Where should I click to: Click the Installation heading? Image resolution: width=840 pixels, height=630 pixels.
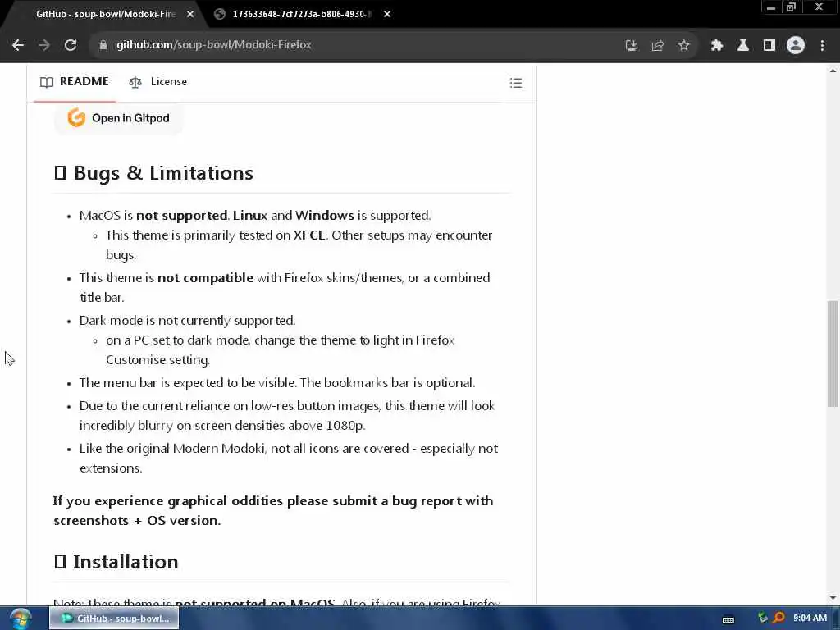116,562
